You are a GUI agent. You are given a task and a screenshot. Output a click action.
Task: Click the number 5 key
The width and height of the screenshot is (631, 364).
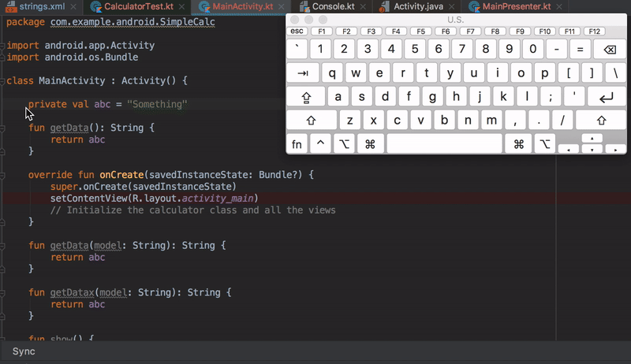click(415, 49)
